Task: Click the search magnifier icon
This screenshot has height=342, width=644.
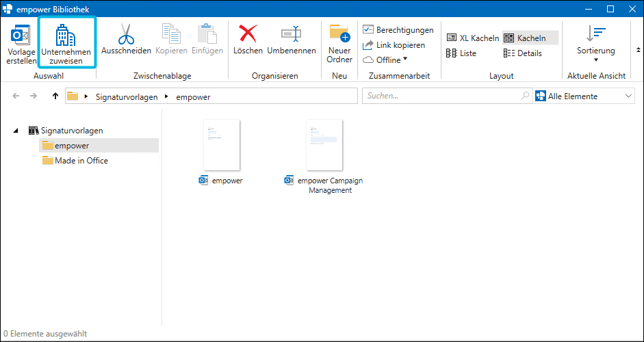Action: point(525,96)
